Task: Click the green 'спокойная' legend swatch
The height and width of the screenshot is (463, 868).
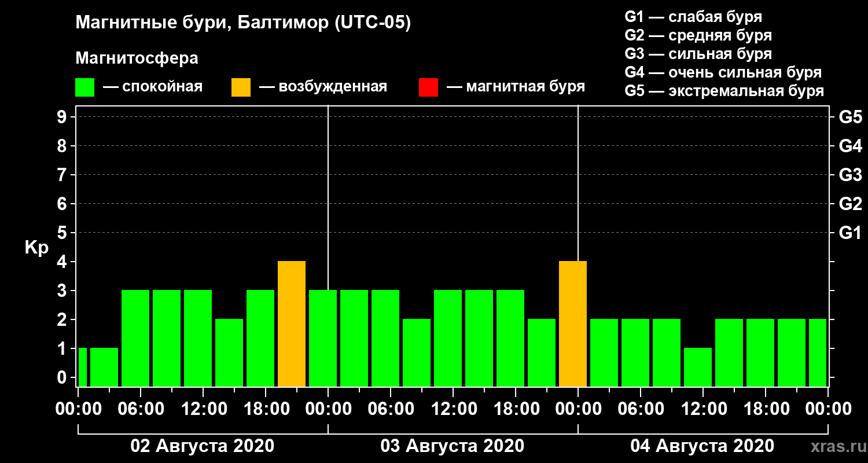Action: (84, 87)
